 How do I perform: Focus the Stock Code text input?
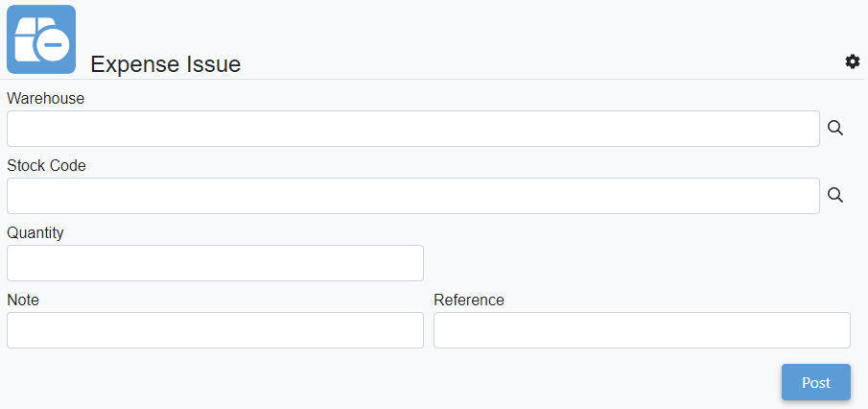[x=412, y=196]
